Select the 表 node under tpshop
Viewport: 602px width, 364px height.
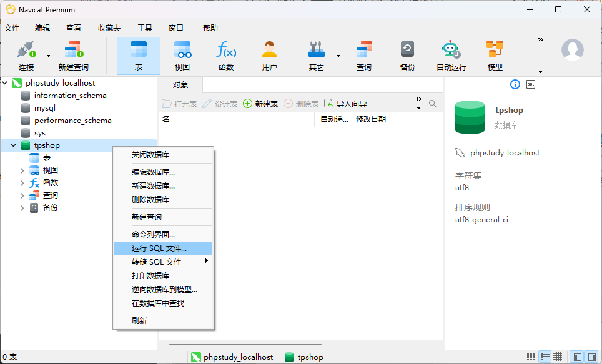coord(46,158)
